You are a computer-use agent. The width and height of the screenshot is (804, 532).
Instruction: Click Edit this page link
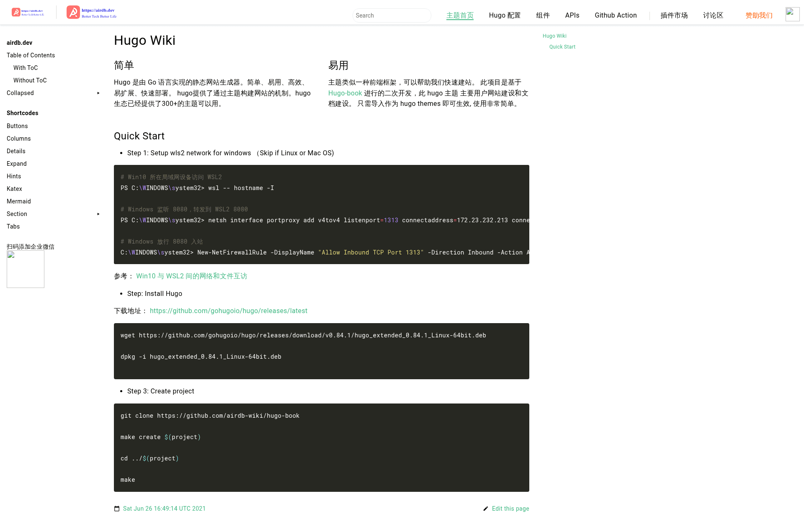pyautogui.click(x=510, y=509)
